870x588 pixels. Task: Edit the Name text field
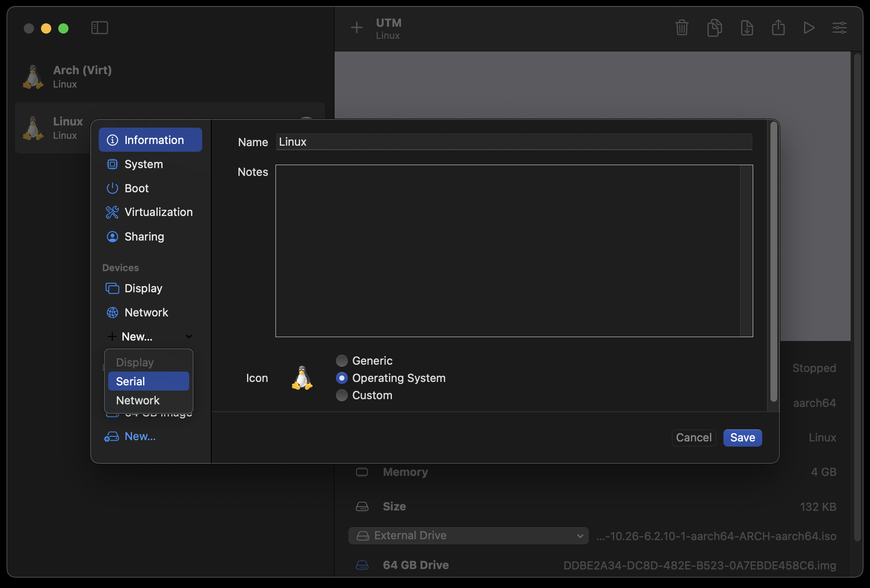click(x=514, y=142)
